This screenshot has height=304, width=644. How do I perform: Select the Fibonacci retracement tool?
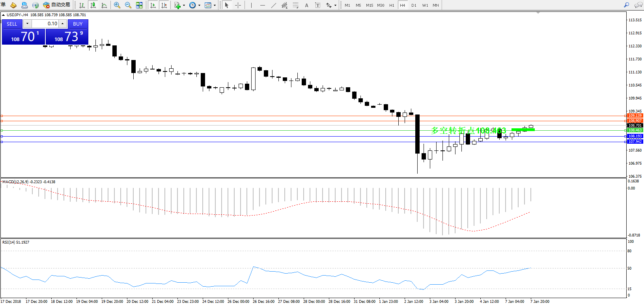point(295,5)
